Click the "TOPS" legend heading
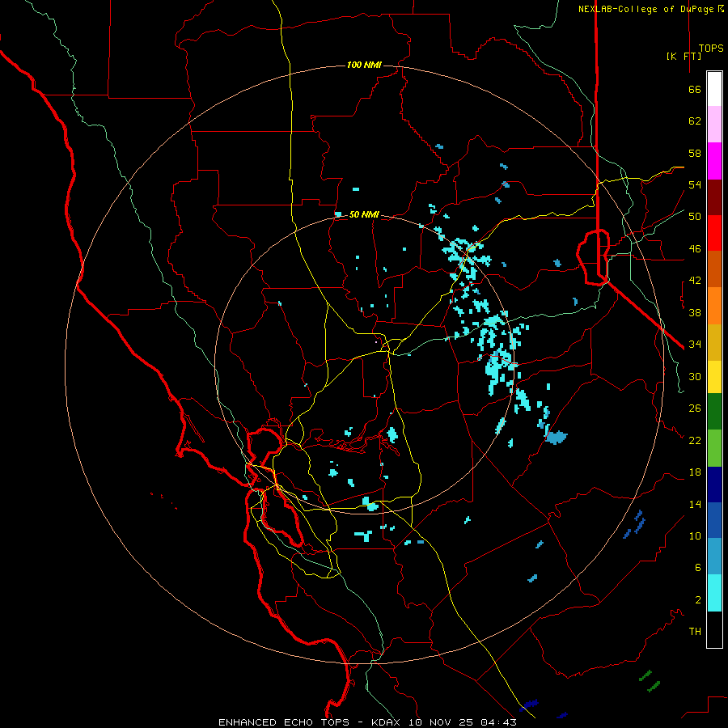 tap(711, 49)
